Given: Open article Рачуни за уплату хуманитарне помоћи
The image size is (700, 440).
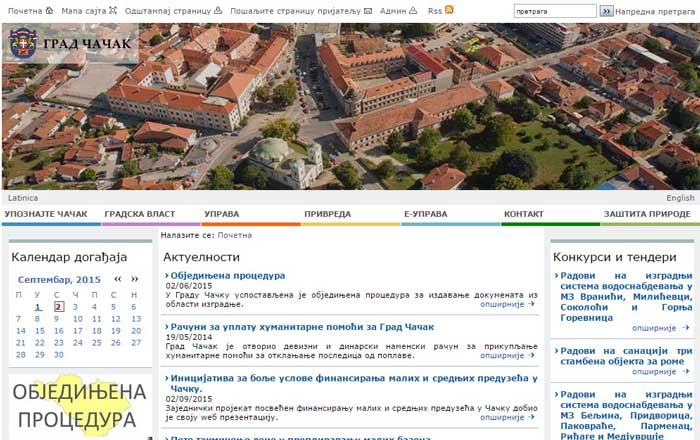Looking at the screenshot, I should click(x=302, y=327).
